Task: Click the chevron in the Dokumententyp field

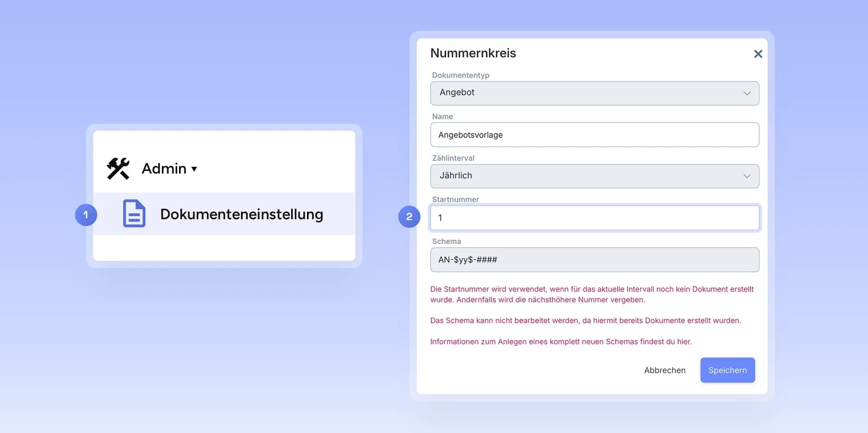Action: pos(747,93)
